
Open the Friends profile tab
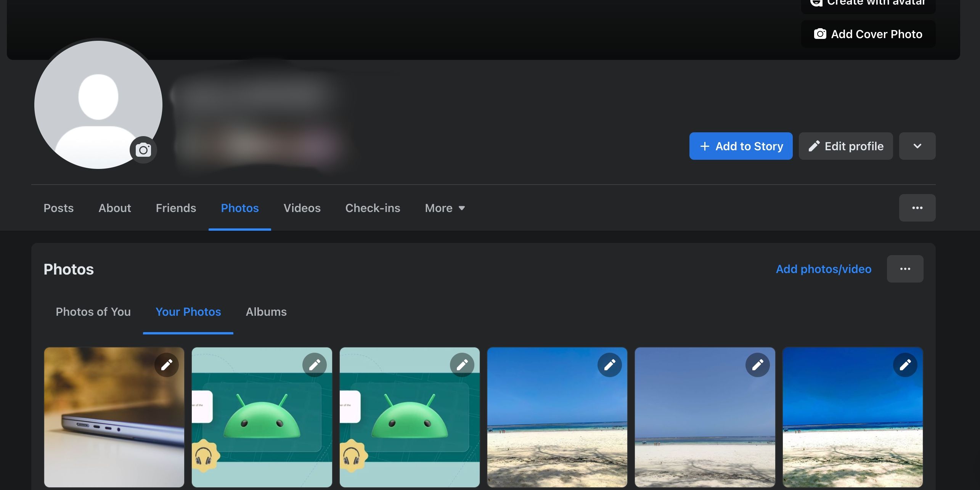click(176, 208)
